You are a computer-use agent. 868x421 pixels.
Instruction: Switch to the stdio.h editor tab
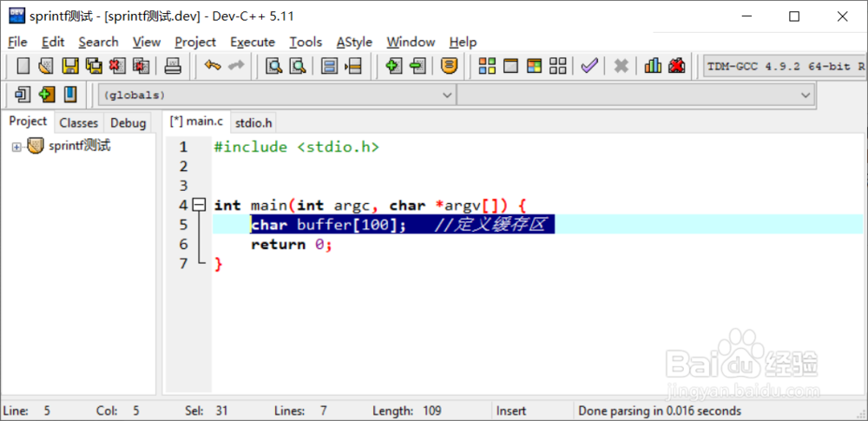253,123
